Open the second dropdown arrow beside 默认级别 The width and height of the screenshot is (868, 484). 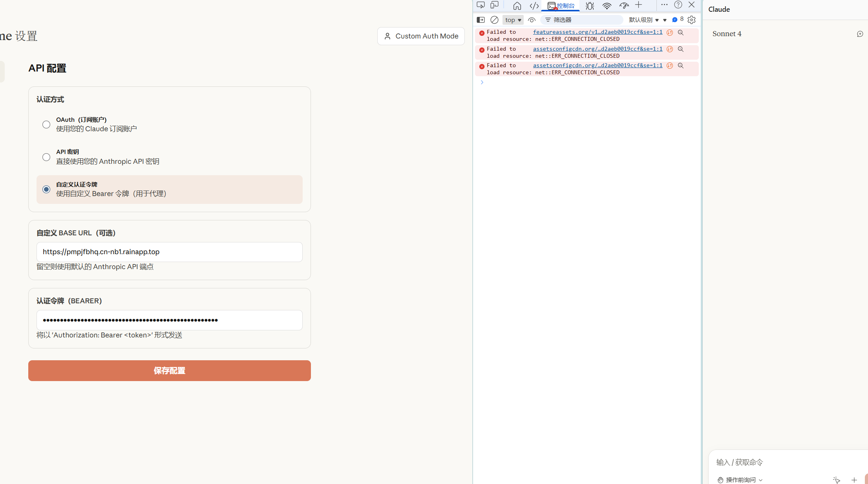665,20
